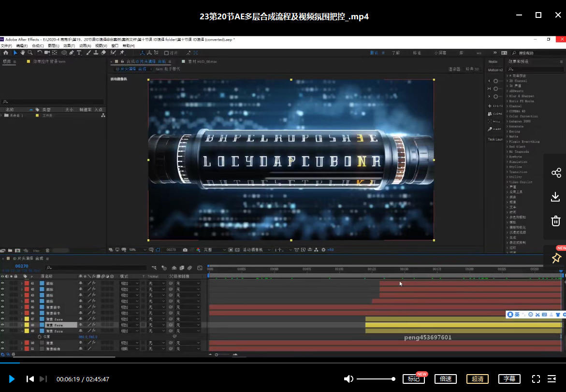
Task: Click the 字幕 subtitles button
Action: (x=509, y=379)
